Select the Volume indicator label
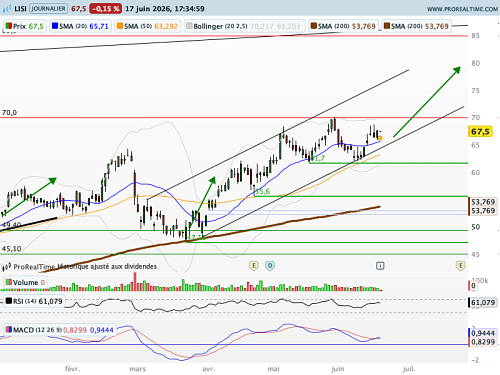 point(26,283)
